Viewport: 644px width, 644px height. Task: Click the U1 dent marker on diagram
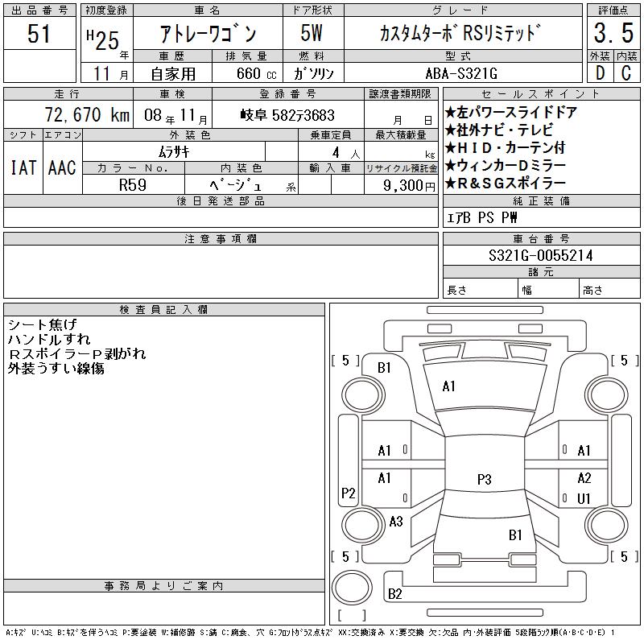584,498
